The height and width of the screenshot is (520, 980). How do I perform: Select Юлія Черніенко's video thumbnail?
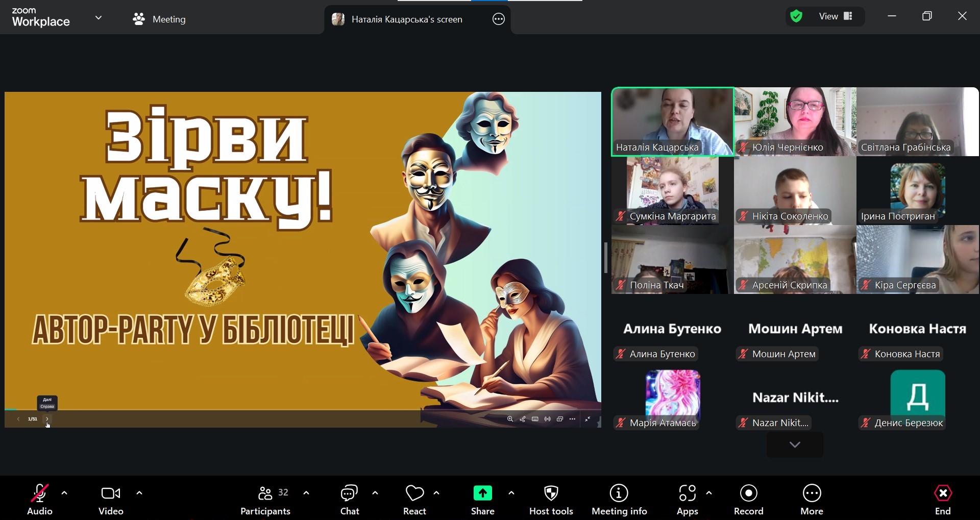coord(795,121)
